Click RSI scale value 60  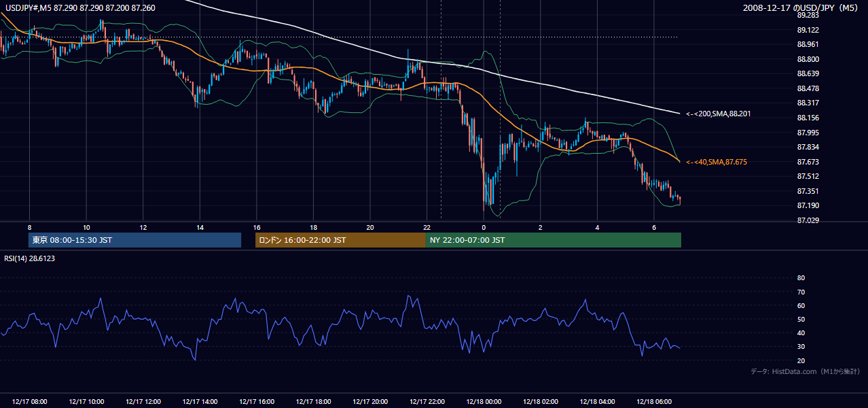point(801,305)
